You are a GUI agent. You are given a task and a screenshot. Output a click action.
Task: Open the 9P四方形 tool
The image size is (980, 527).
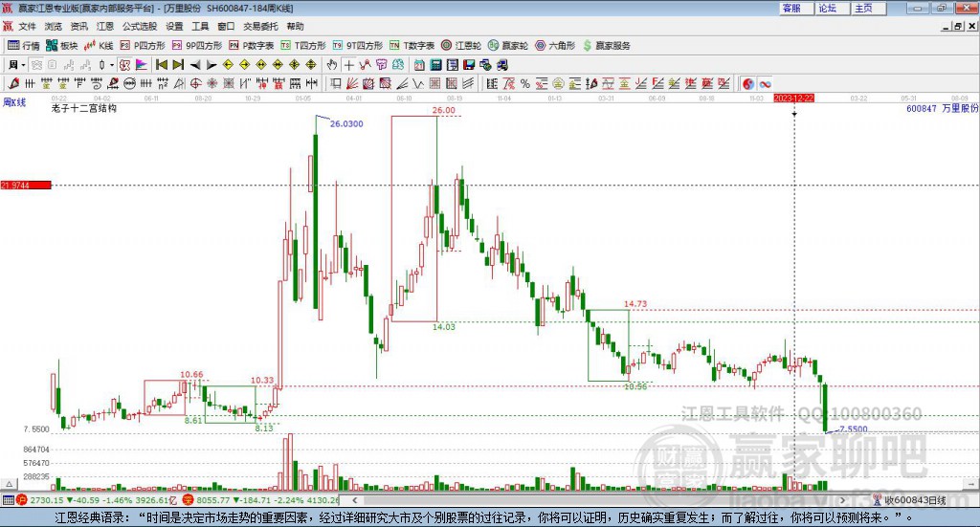coord(197,46)
